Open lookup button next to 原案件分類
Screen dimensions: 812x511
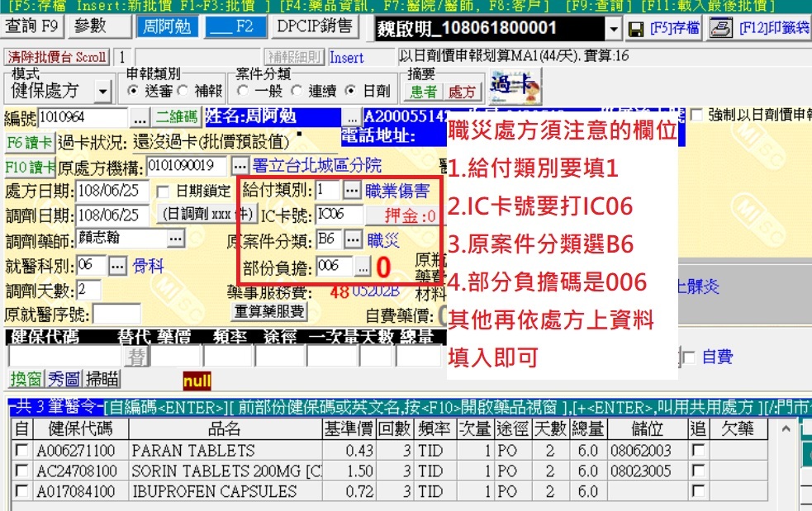[x=353, y=240]
